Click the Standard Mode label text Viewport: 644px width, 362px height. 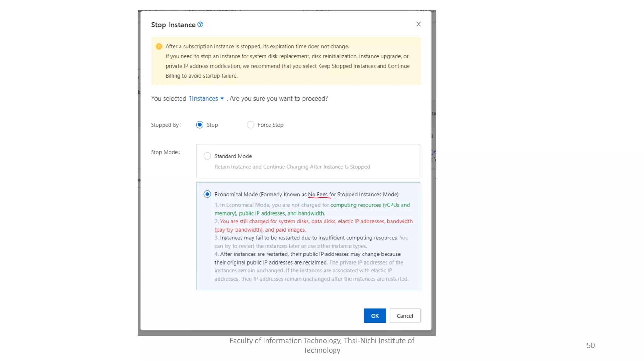[x=233, y=156]
